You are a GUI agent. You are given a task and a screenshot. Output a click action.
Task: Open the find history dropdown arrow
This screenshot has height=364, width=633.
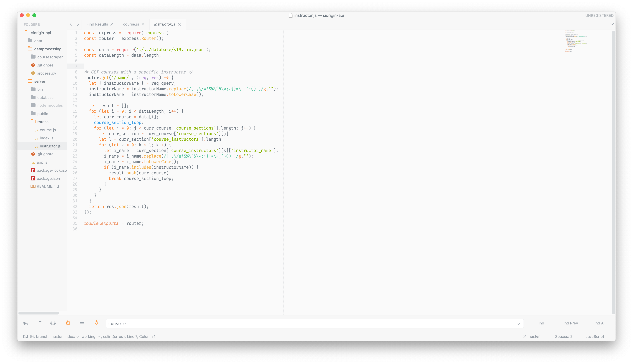tap(518, 324)
